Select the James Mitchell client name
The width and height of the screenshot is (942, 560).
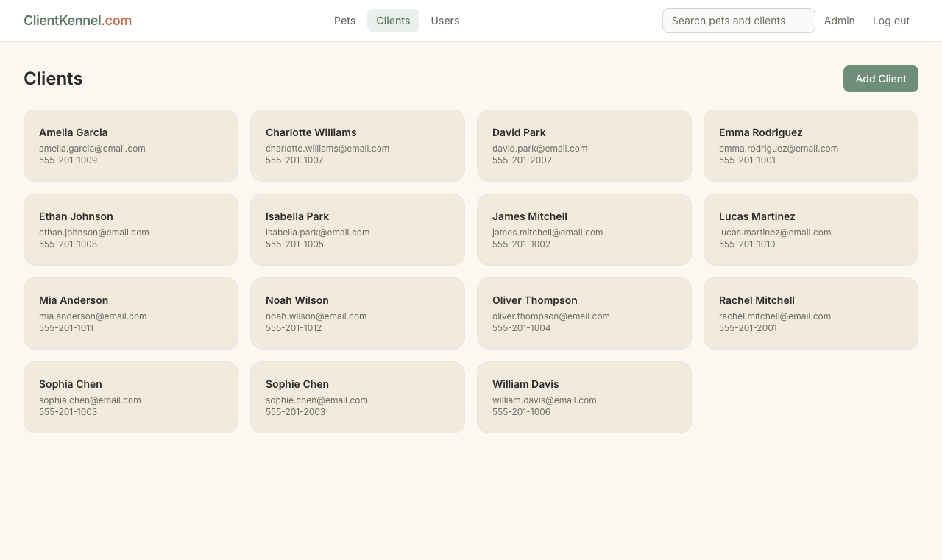click(x=530, y=216)
